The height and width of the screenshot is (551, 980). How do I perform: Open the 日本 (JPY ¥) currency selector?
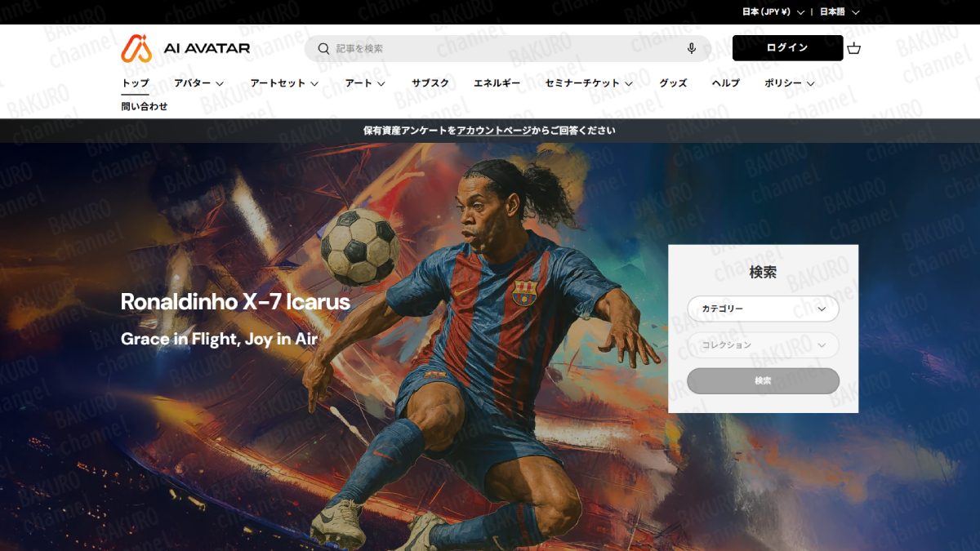[773, 12]
